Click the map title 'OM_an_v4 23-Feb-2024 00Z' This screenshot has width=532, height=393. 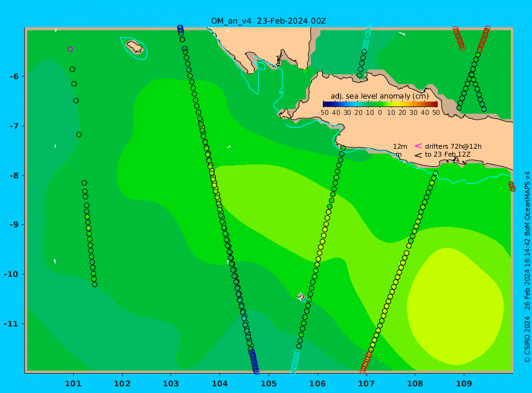click(x=268, y=21)
